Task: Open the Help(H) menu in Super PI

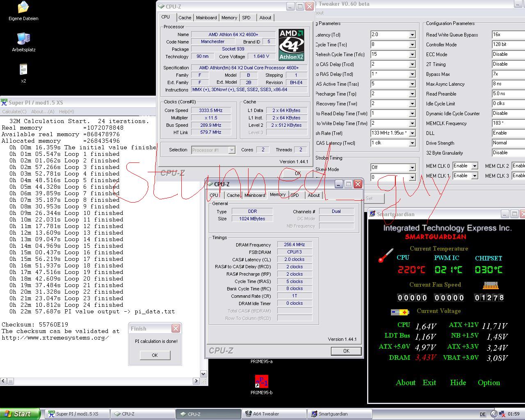Action: click(66, 112)
